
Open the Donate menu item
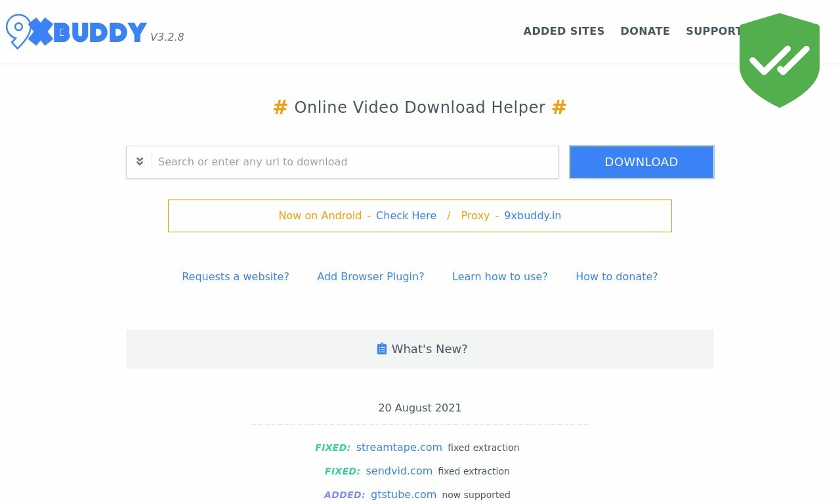coord(645,31)
